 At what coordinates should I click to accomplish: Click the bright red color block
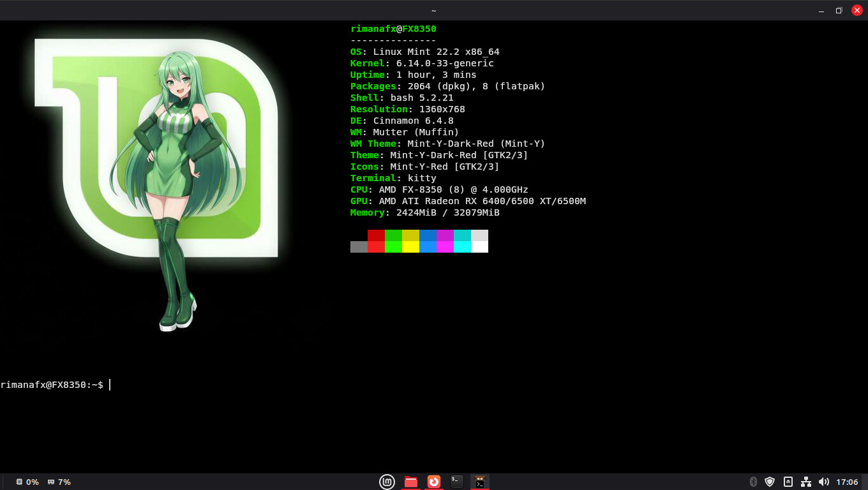[x=376, y=247]
